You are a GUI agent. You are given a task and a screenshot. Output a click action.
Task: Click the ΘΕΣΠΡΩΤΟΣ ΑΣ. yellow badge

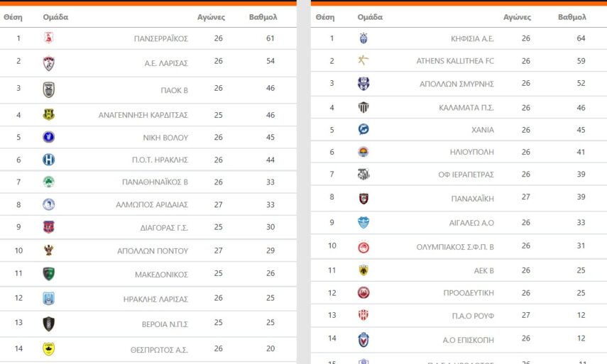coord(48,348)
